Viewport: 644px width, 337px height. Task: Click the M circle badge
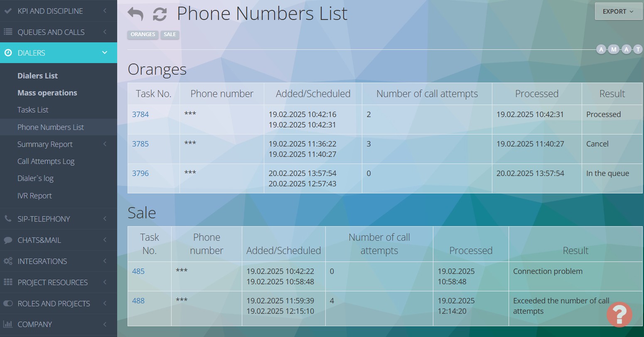614,49
